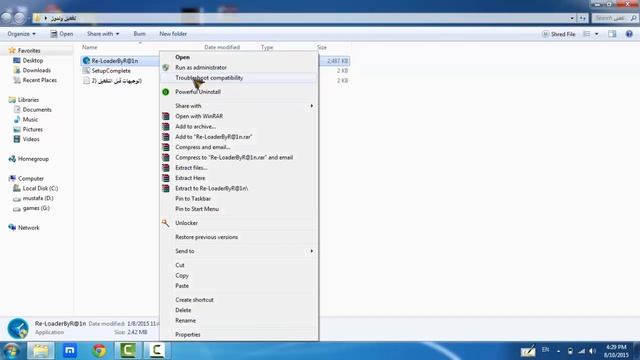Image resolution: width=640 pixels, height=360 pixels.
Task: Click the Windows Start button
Action: pyautogui.click(x=11, y=351)
